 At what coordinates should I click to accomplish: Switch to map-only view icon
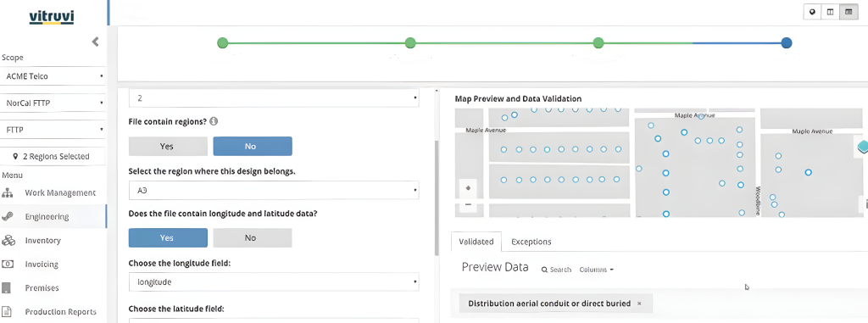(x=812, y=12)
